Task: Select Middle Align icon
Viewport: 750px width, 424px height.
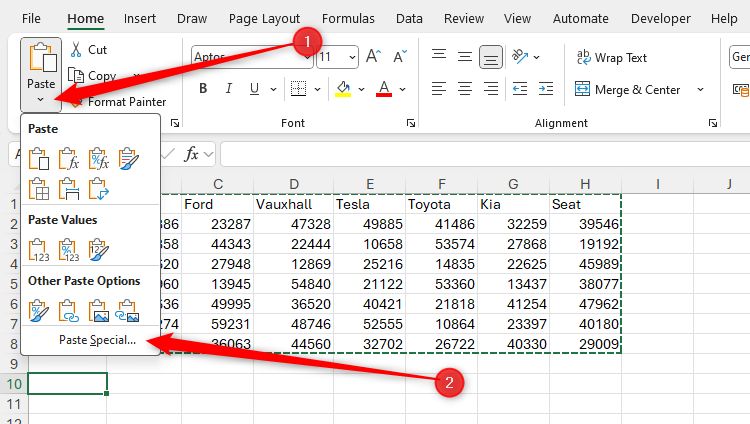Action: click(464, 56)
